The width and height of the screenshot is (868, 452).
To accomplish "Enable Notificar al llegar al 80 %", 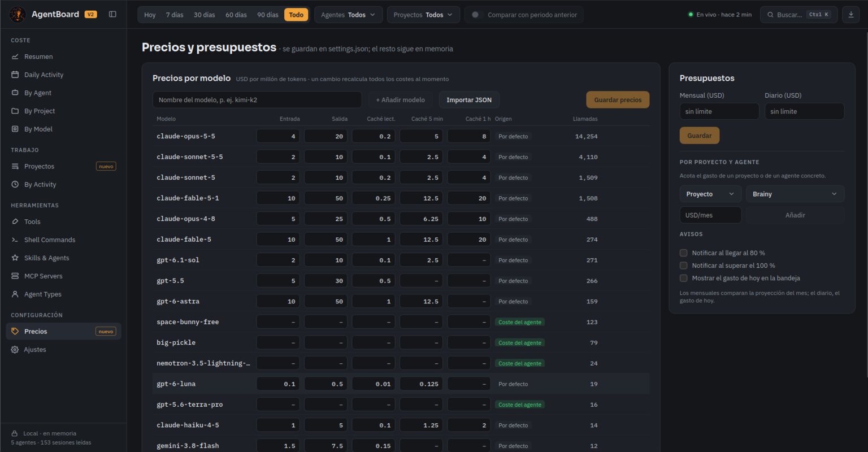I will (x=683, y=253).
